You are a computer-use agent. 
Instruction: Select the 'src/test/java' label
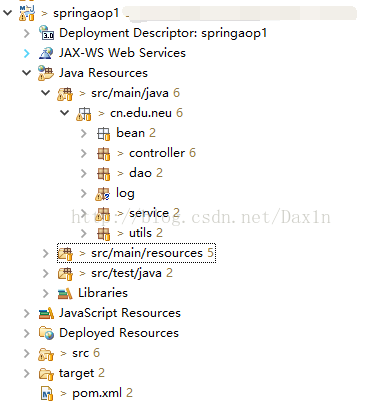[x=127, y=273]
